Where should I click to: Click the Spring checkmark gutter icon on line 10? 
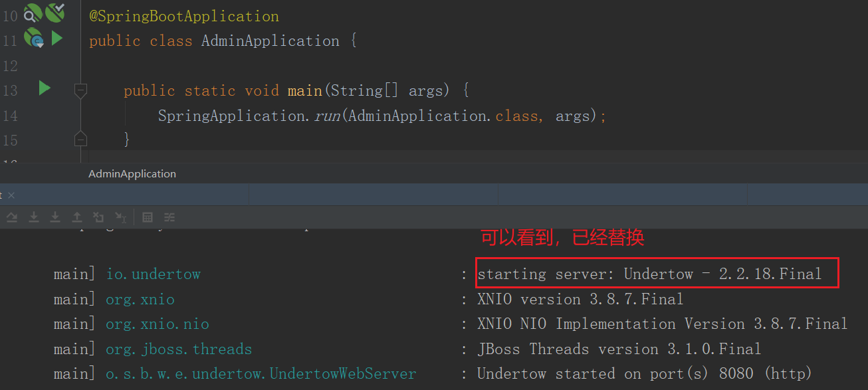[x=55, y=12]
